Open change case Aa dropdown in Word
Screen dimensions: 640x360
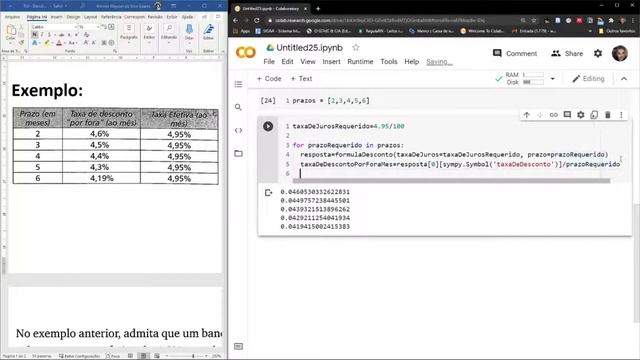(72, 43)
